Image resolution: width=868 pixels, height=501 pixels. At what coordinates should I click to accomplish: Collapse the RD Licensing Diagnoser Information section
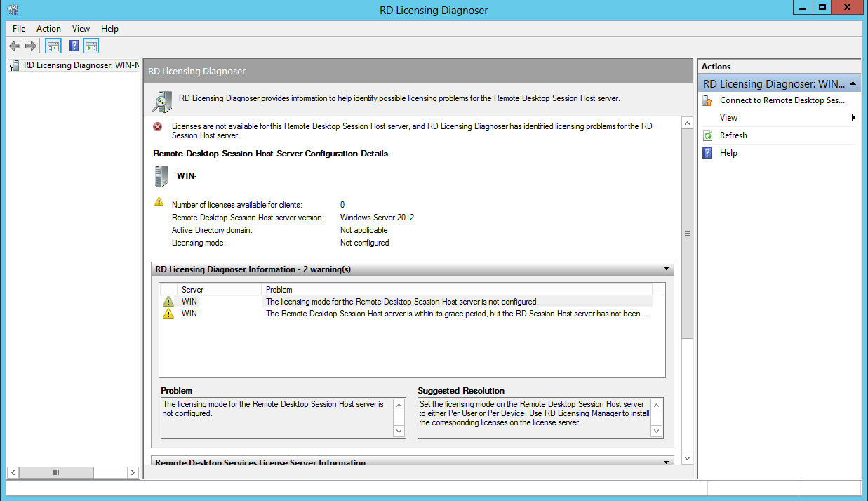(x=666, y=269)
